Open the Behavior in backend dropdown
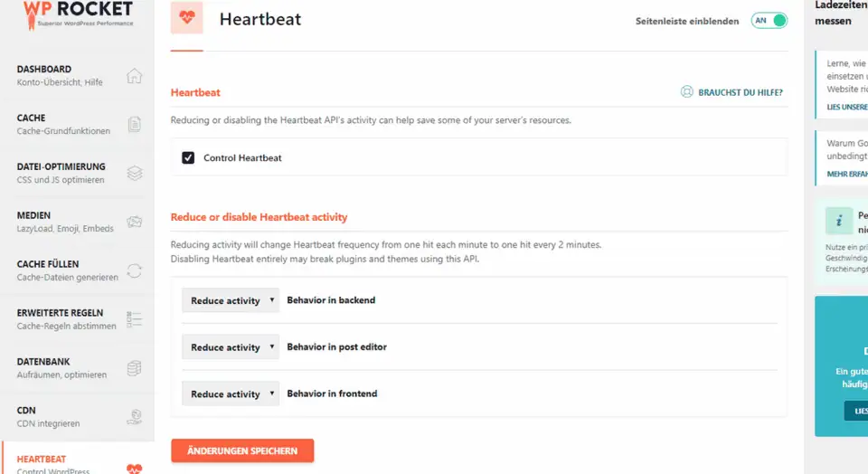The width and height of the screenshot is (868, 474). click(x=232, y=300)
